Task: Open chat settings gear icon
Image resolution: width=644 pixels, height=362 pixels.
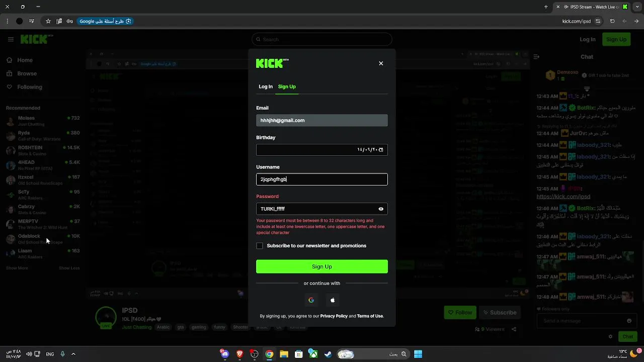Action: [x=610, y=336]
